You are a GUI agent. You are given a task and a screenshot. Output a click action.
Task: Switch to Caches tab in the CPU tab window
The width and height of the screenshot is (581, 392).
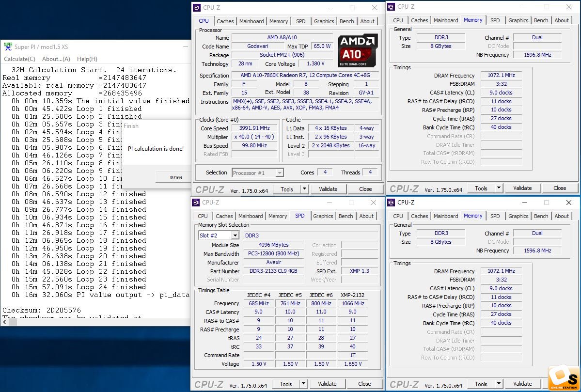point(225,21)
